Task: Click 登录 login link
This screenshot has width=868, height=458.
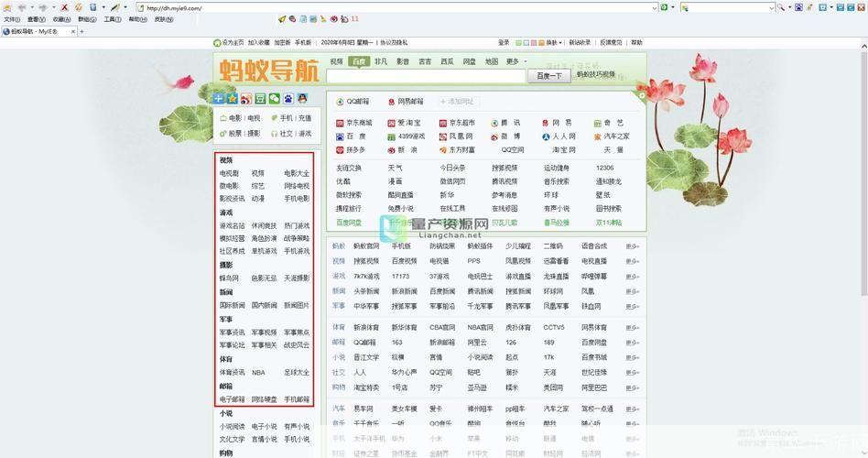Action: (504, 43)
